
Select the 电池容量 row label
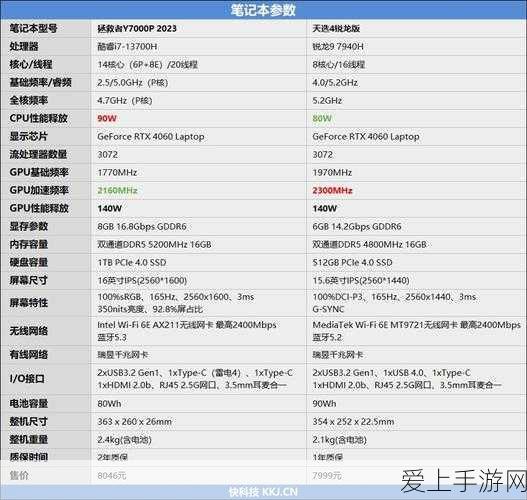pyautogui.click(x=29, y=403)
